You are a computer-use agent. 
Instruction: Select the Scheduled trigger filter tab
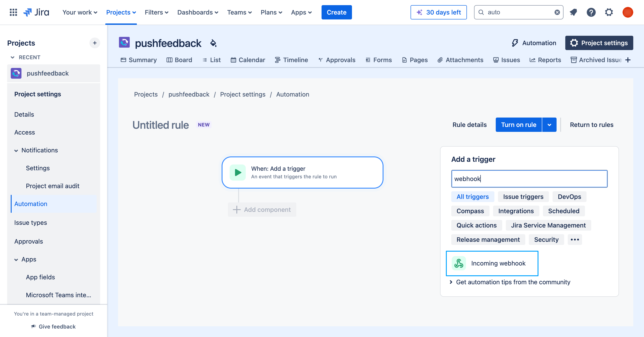[x=563, y=211]
